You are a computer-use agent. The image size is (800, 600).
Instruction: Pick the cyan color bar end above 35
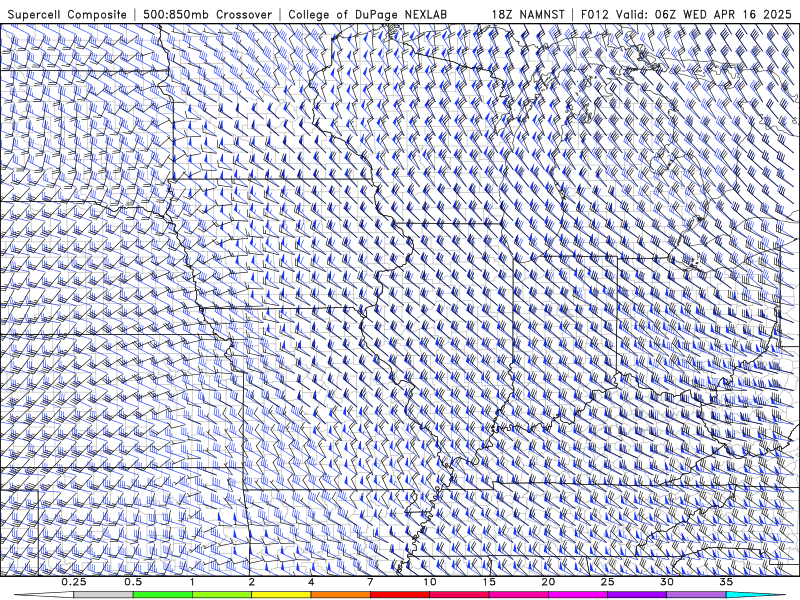pos(755,595)
